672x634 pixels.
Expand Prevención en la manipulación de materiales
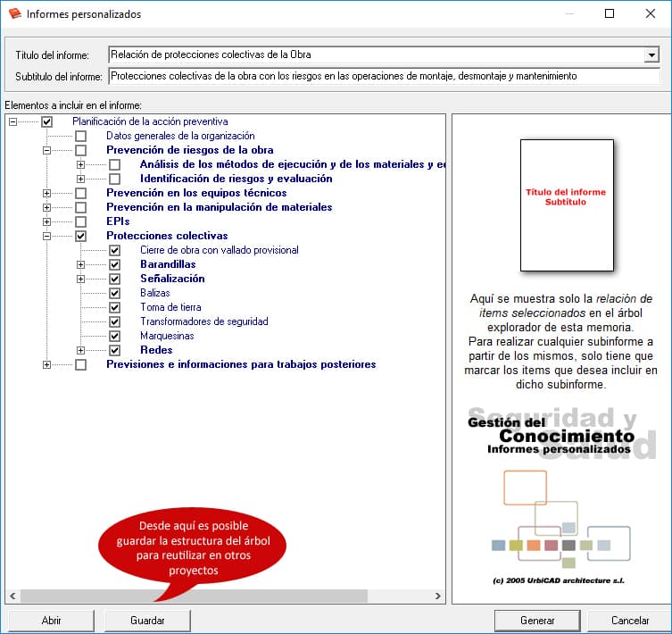(46, 208)
